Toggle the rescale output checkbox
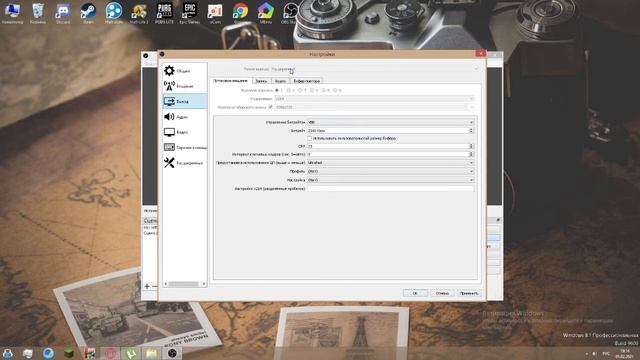Screen dimensions: 640x360 tap(270, 107)
